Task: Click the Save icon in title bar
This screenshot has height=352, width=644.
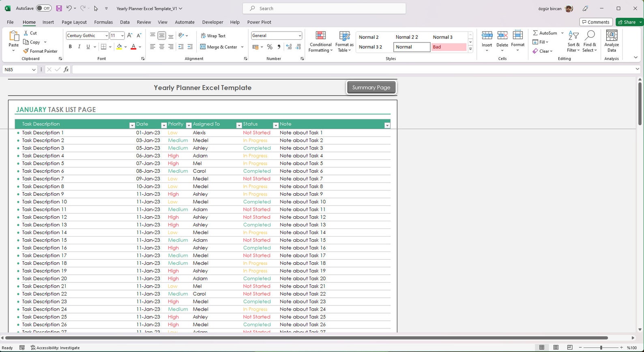Action: [x=59, y=8]
